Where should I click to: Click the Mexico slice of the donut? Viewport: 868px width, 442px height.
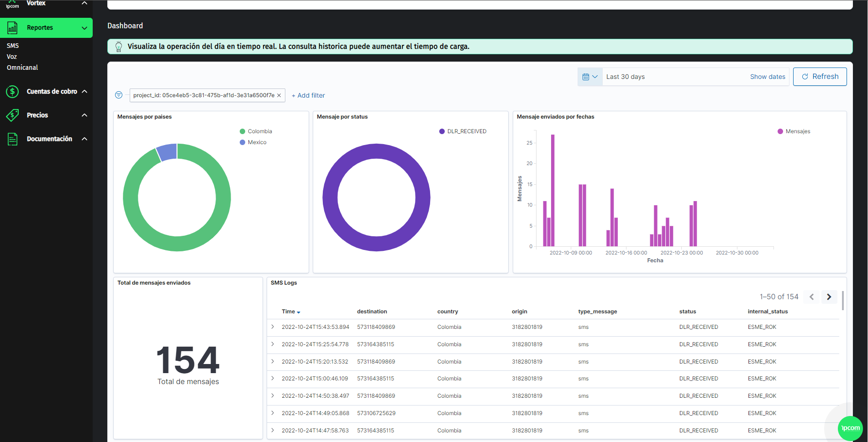167,152
